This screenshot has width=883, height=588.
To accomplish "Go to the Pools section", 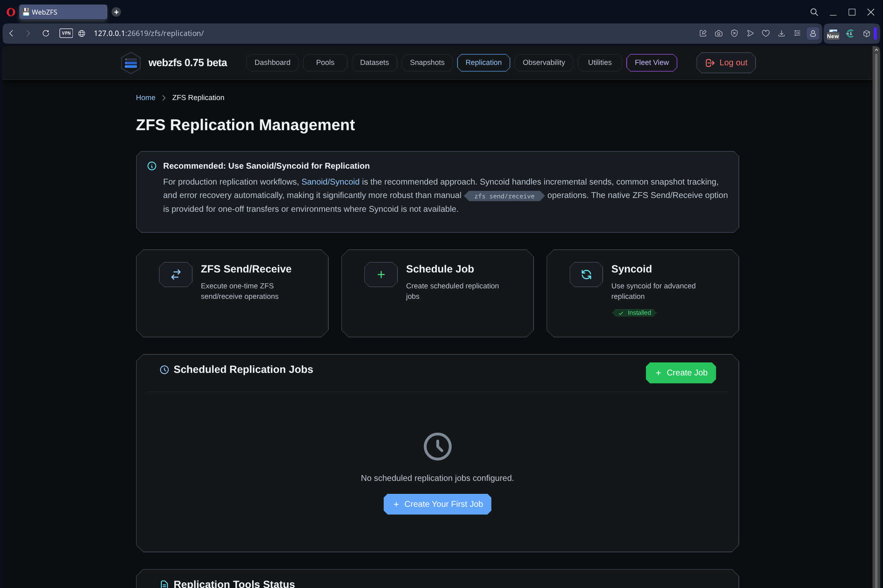I will (x=325, y=63).
